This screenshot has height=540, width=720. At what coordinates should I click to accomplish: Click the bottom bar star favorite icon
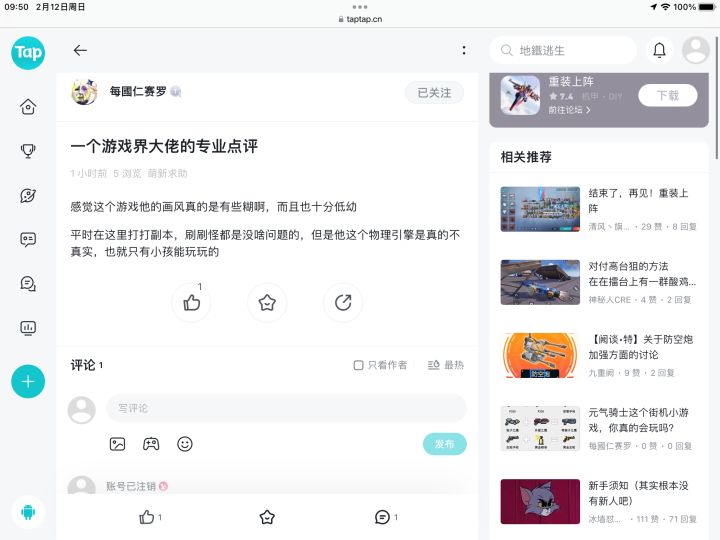tap(267, 517)
